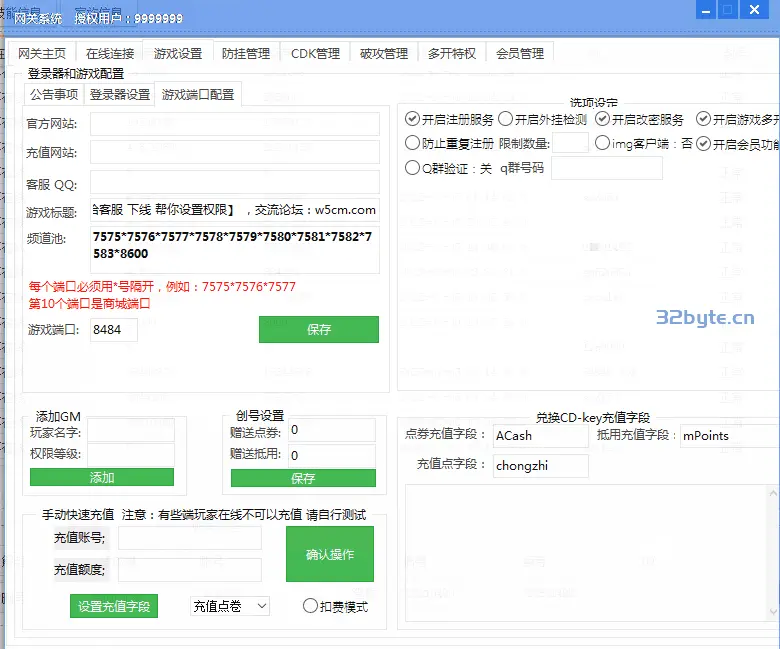780x649 pixels.
Task: Open the 网关主页 tab
Action: pos(42,53)
